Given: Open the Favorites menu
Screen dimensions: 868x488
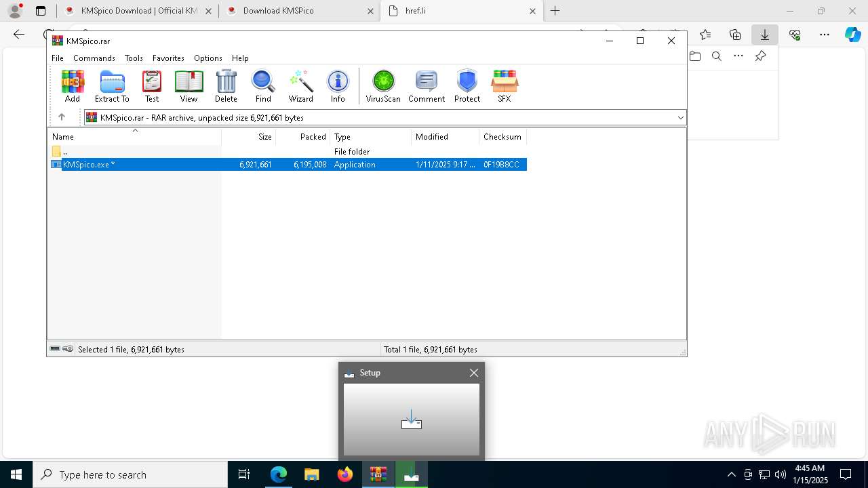Looking at the screenshot, I should click(168, 58).
